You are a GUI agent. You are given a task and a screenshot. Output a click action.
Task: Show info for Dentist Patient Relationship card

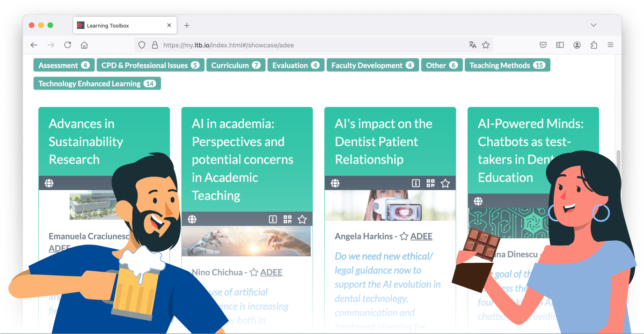(x=416, y=183)
